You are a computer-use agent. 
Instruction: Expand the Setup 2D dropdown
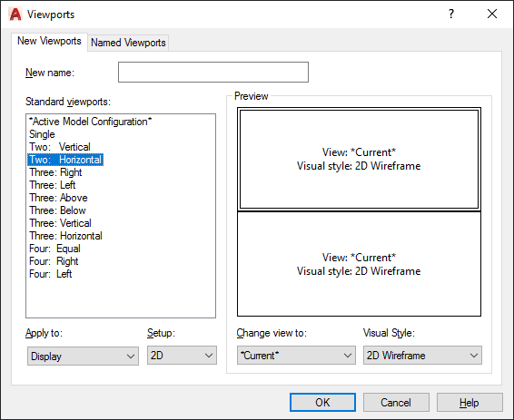tap(182, 356)
